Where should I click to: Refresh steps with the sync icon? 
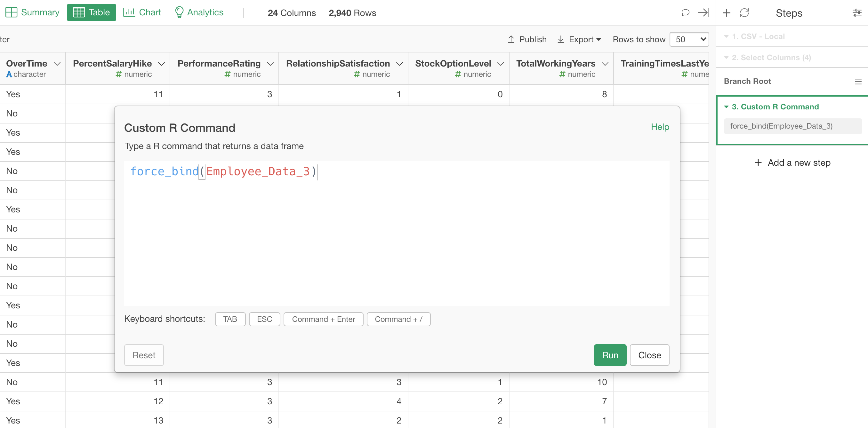click(745, 13)
